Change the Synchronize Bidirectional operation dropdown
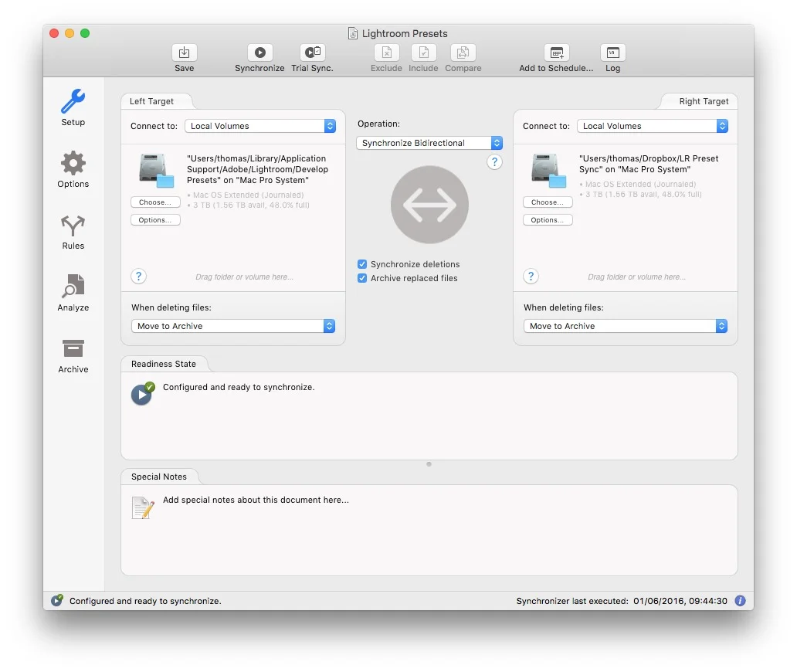The width and height of the screenshot is (797, 672). (429, 143)
